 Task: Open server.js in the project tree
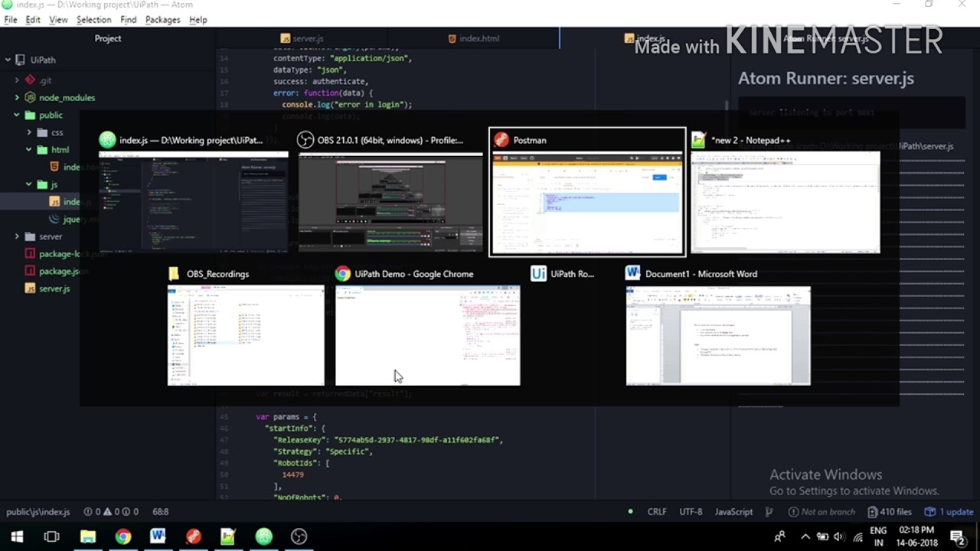pos(47,289)
